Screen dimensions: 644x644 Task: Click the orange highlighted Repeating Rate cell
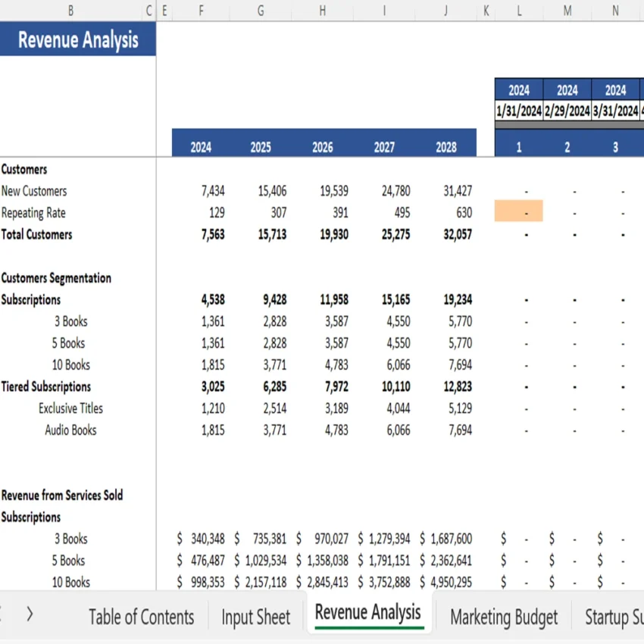[518, 211]
